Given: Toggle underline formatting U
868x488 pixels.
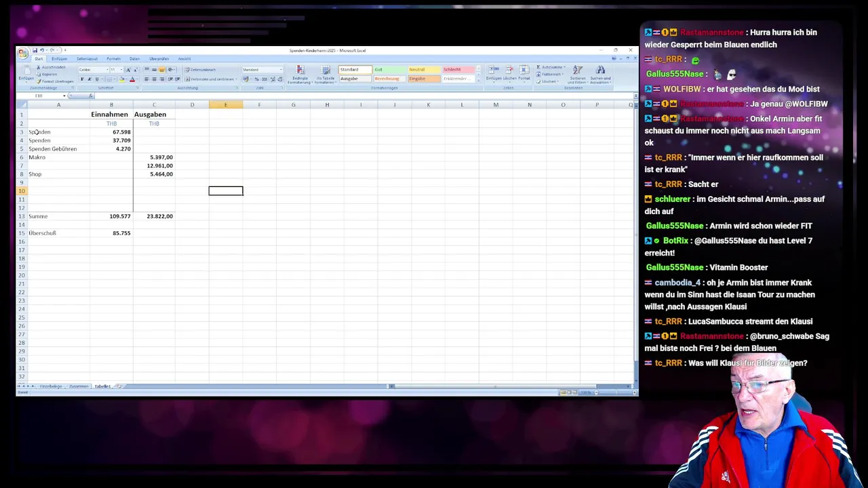Looking at the screenshot, I should 96,79.
